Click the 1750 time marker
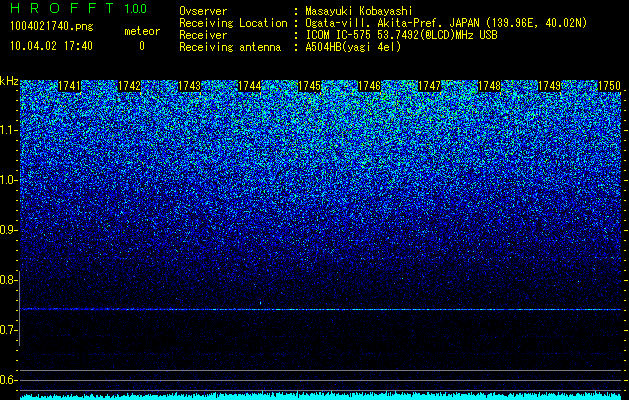The image size is (629, 400). (x=609, y=86)
